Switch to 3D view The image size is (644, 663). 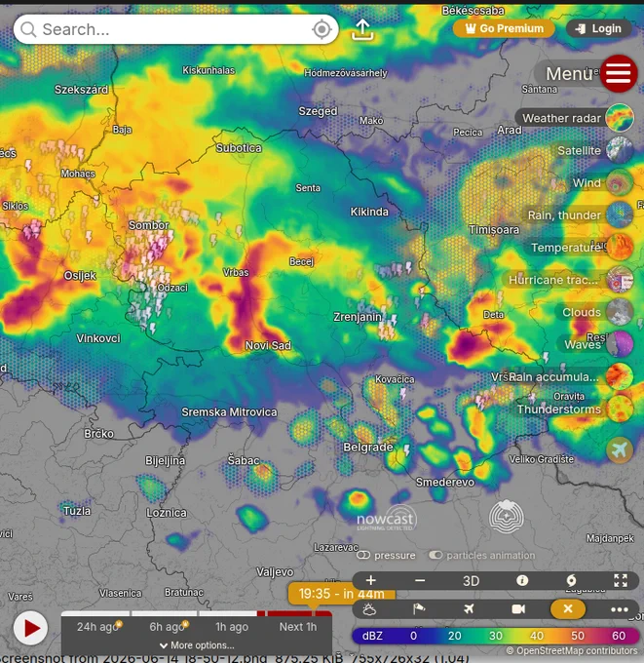pyautogui.click(x=471, y=580)
